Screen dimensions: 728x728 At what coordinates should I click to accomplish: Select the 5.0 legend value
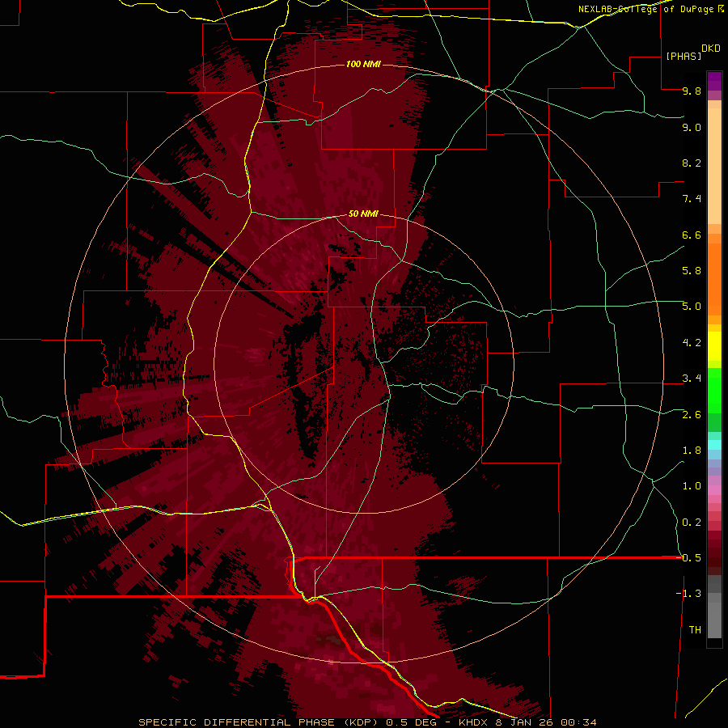(x=692, y=307)
